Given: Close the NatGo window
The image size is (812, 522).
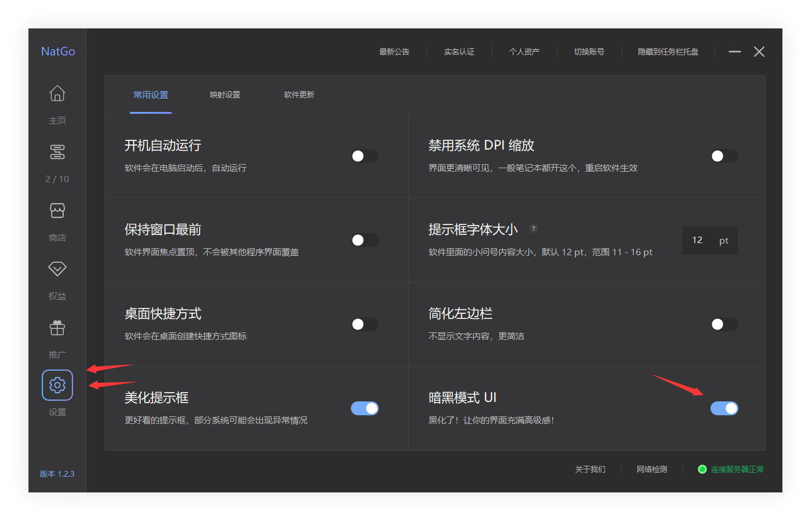Looking at the screenshot, I should click(x=759, y=52).
